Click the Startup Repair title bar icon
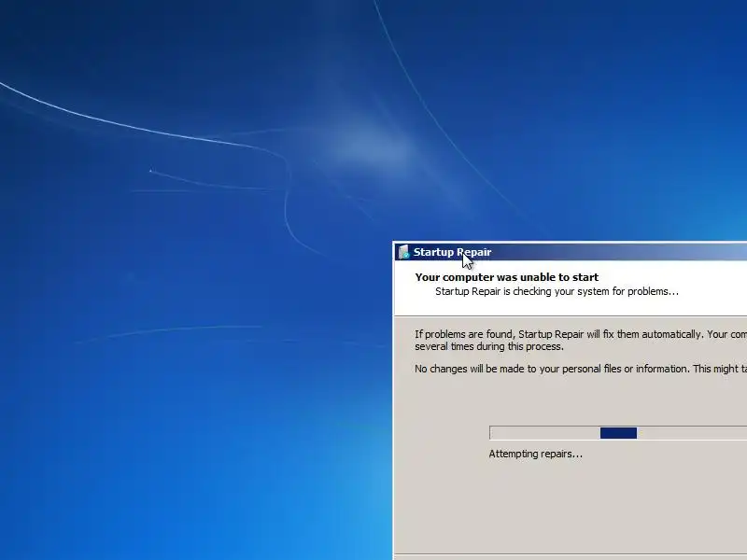The height and width of the screenshot is (560, 747). click(403, 252)
